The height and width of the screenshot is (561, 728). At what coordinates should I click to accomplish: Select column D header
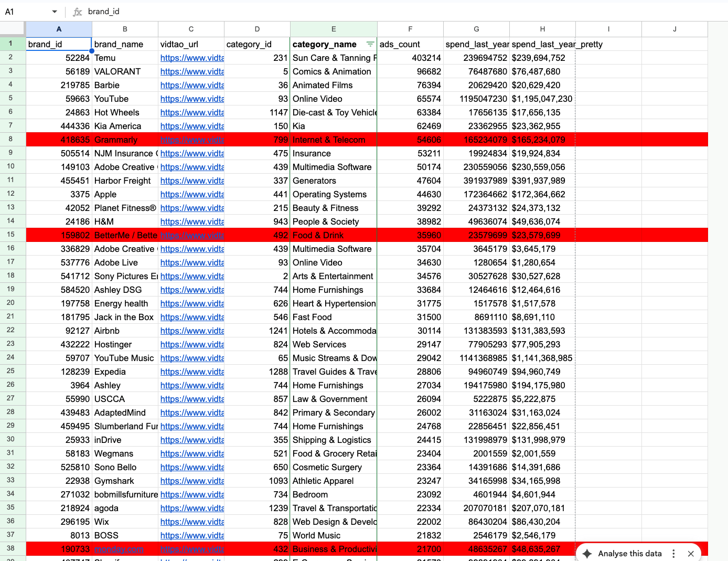tap(257, 29)
